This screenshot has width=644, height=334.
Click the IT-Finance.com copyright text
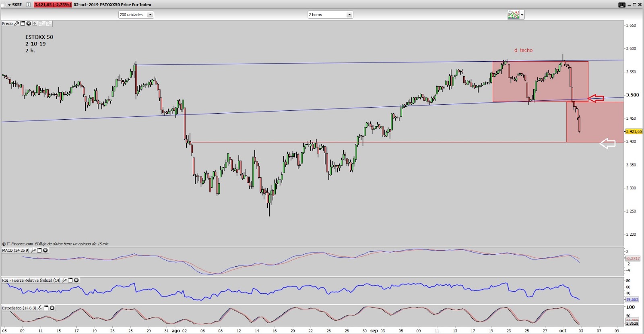click(x=18, y=244)
